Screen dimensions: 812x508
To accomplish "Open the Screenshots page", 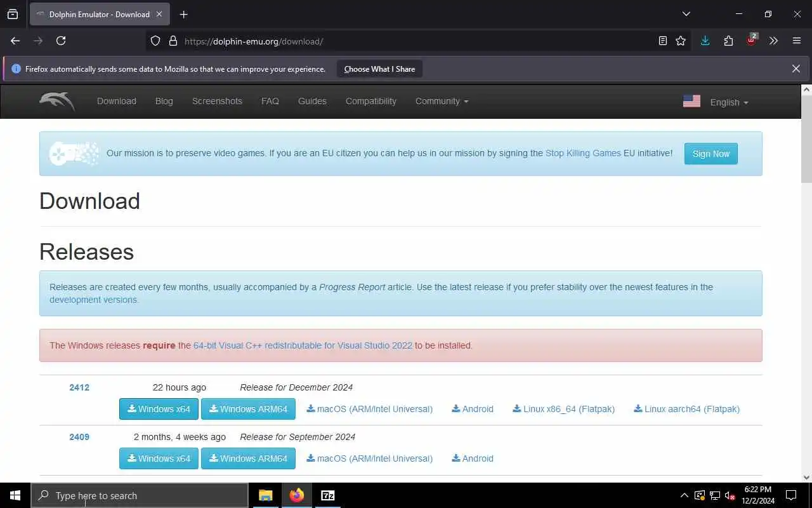I will coord(217,101).
